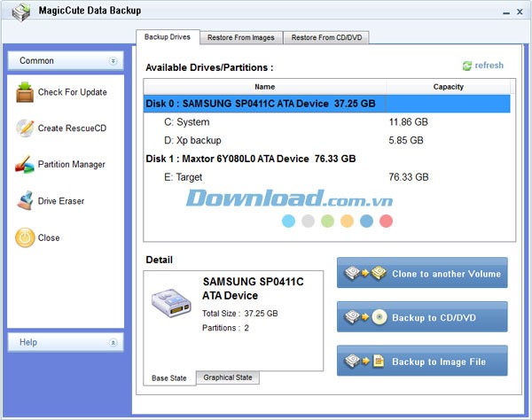Click the Backup to CD/DVD button

[422, 317]
